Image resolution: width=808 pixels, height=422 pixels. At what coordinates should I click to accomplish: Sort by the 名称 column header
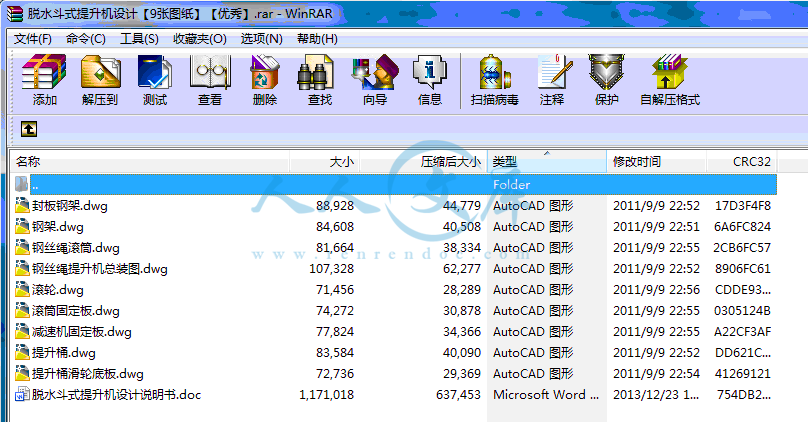(x=150, y=162)
